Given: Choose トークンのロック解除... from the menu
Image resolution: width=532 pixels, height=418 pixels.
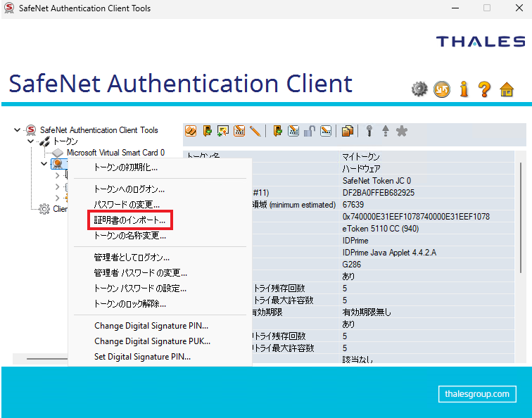Looking at the screenshot, I should (130, 304).
